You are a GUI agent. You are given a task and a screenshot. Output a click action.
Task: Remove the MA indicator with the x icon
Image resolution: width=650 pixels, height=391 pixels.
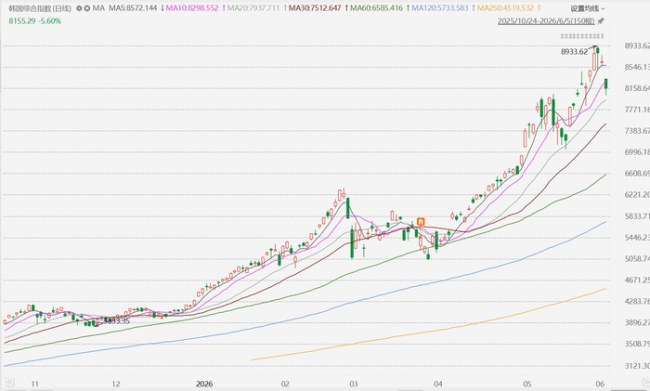point(87,8)
